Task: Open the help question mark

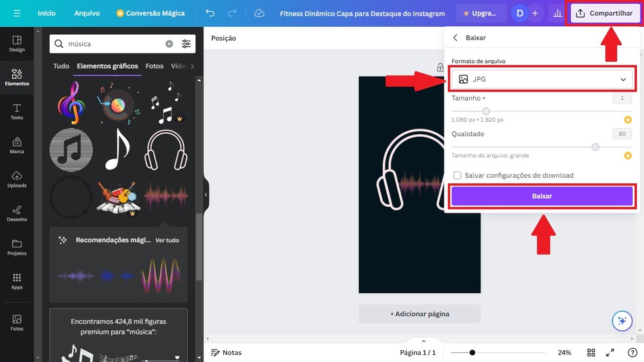Action: 632,353
